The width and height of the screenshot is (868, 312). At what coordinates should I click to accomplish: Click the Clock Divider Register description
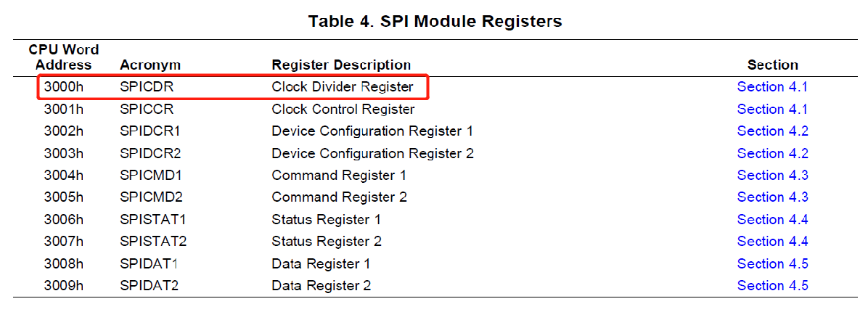(343, 87)
